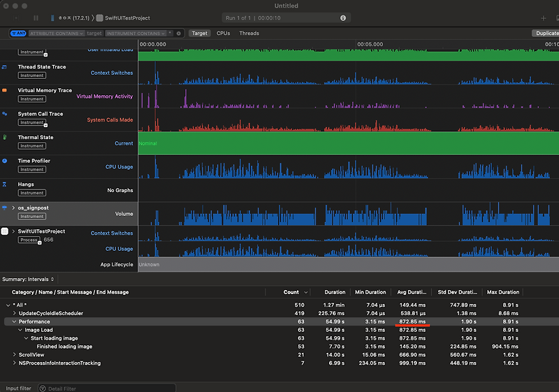Viewport: 559px width, 392px height.
Task: Click the Thermal State thermometer icon
Action: 4,138
